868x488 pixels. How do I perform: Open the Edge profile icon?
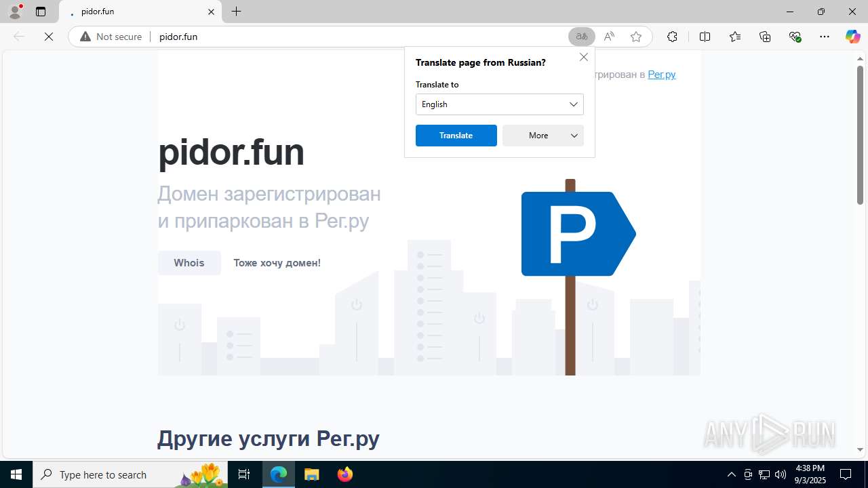point(15,12)
